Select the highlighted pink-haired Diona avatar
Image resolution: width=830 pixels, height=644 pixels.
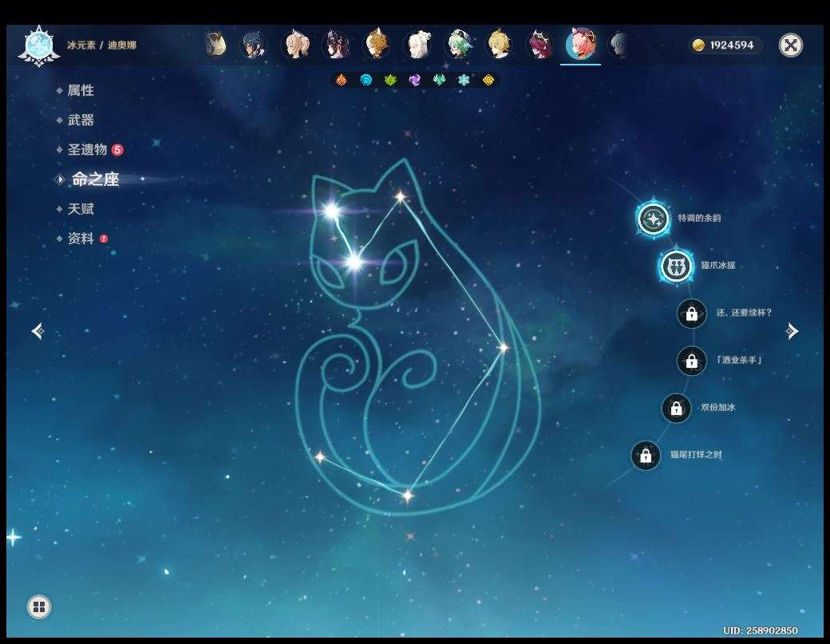(x=581, y=45)
